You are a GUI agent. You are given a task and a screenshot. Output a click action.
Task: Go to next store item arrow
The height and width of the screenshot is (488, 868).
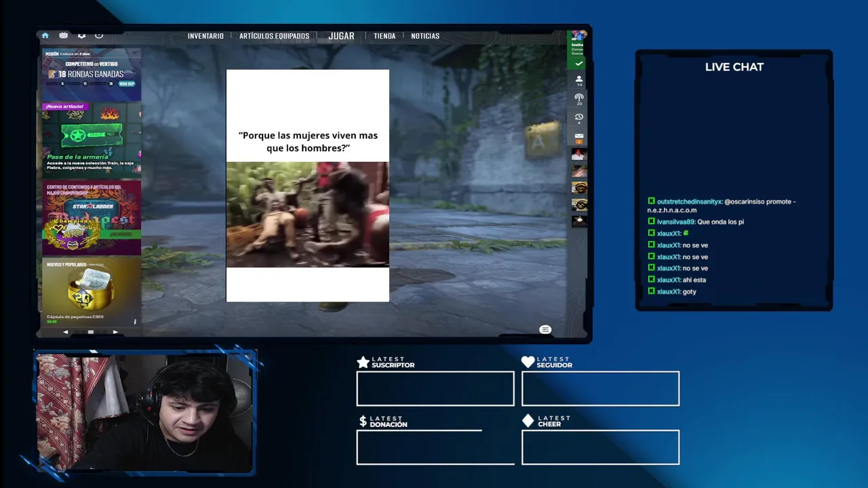coord(115,332)
